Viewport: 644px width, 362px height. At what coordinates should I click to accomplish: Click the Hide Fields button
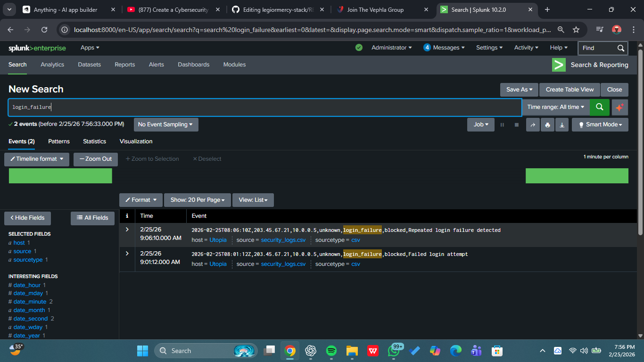point(27,218)
